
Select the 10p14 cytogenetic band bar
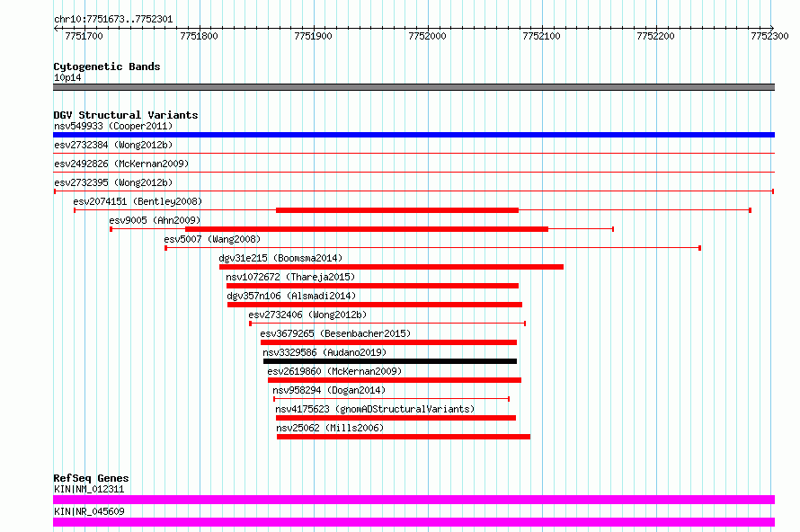413,87
